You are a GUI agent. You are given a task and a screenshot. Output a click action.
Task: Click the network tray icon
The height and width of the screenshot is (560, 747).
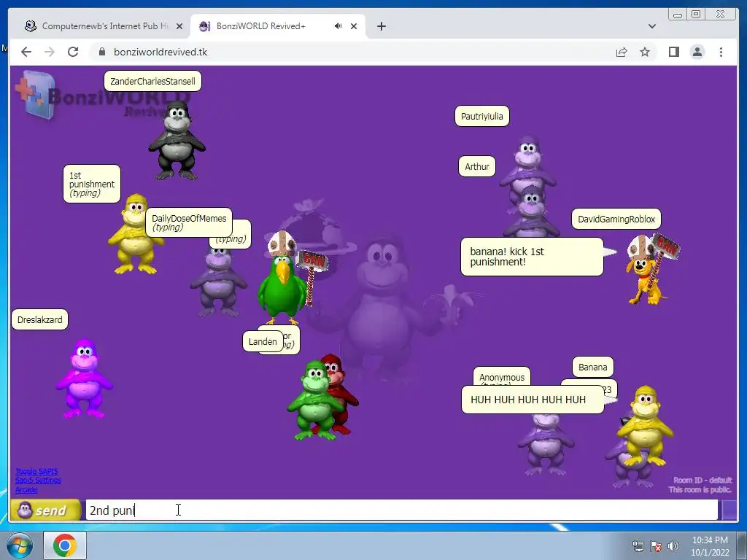click(x=638, y=546)
